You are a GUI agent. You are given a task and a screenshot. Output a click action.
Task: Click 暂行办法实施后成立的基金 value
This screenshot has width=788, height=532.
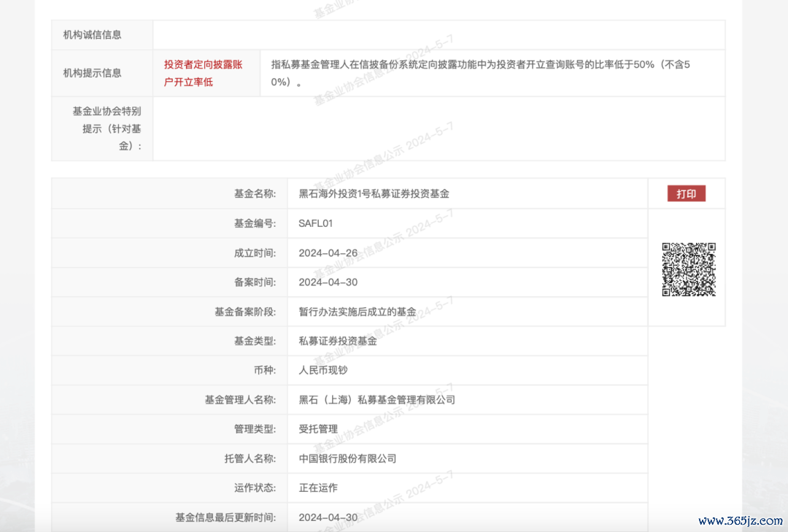point(358,312)
